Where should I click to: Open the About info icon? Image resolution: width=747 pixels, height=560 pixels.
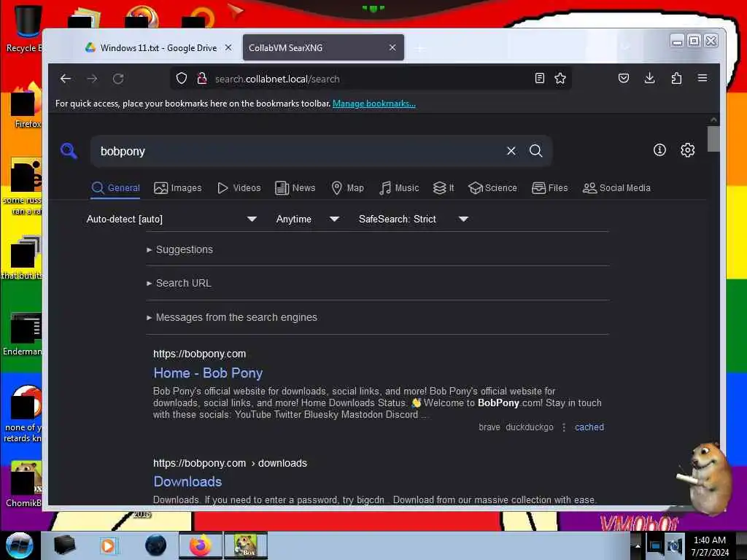(659, 150)
